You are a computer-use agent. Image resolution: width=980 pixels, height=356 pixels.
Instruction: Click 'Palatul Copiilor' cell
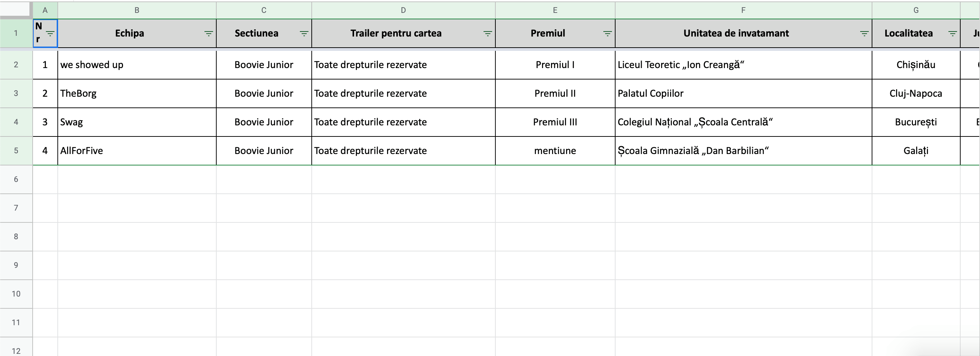tap(743, 93)
